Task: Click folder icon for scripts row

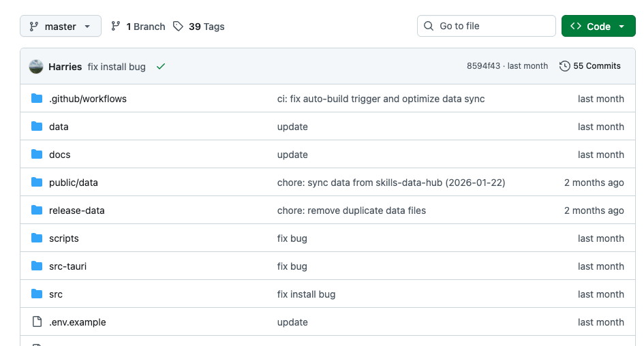Action: click(37, 238)
